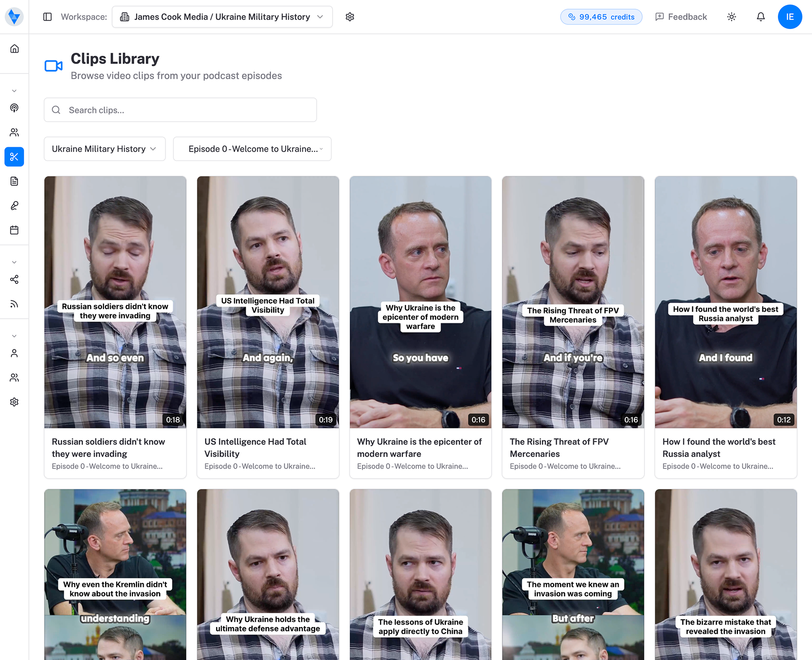Click the 0:19 duration badge
The width and height of the screenshot is (812, 660).
pyautogui.click(x=326, y=420)
